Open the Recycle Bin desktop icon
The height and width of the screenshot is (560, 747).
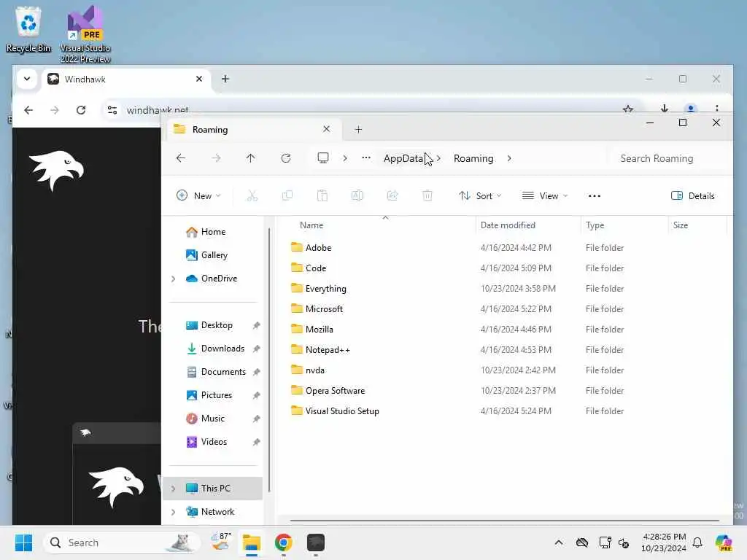pos(28,29)
